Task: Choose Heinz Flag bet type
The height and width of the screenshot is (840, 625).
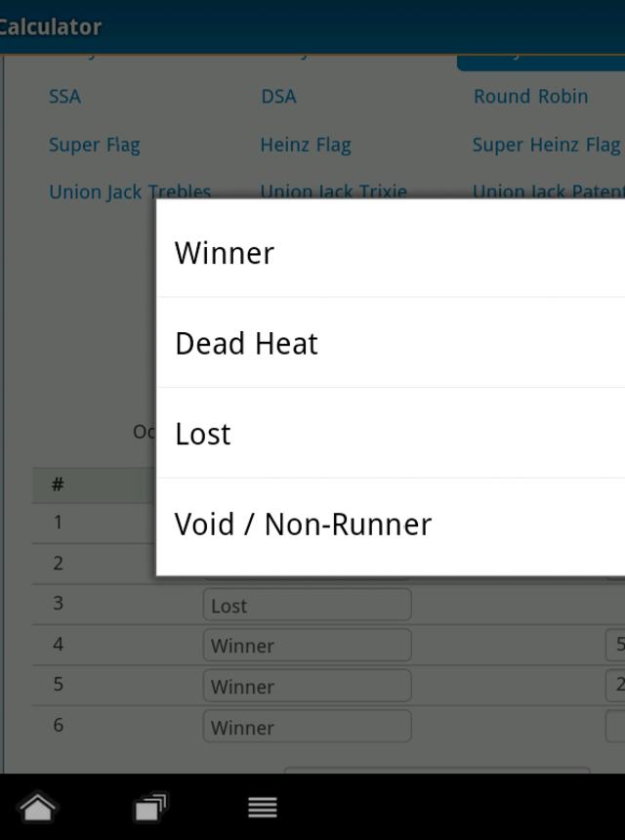Action: tap(306, 145)
